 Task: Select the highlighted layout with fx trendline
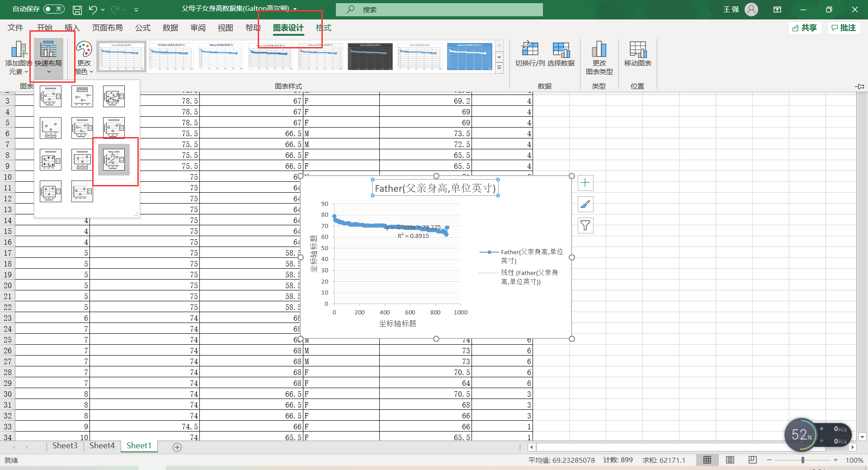[x=114, y=160]
